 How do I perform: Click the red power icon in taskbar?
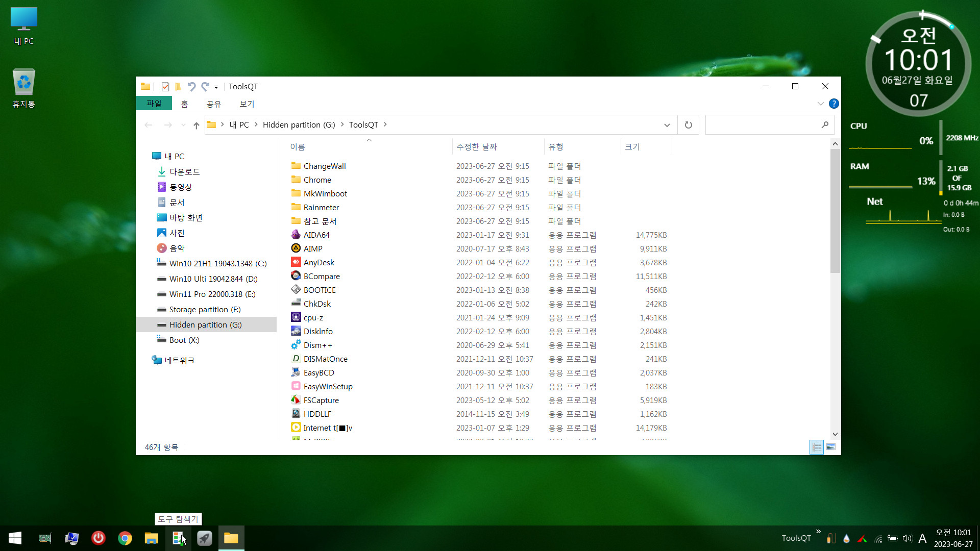99,538
